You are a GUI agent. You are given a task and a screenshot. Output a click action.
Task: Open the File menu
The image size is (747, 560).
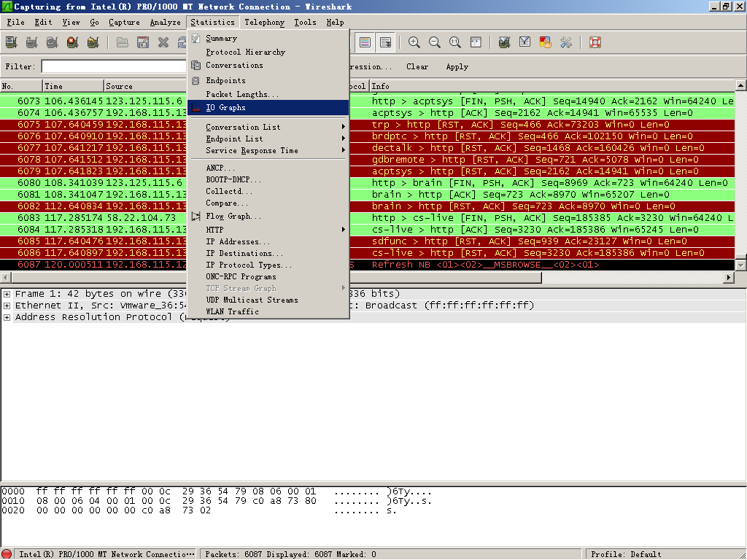(15, 23)
